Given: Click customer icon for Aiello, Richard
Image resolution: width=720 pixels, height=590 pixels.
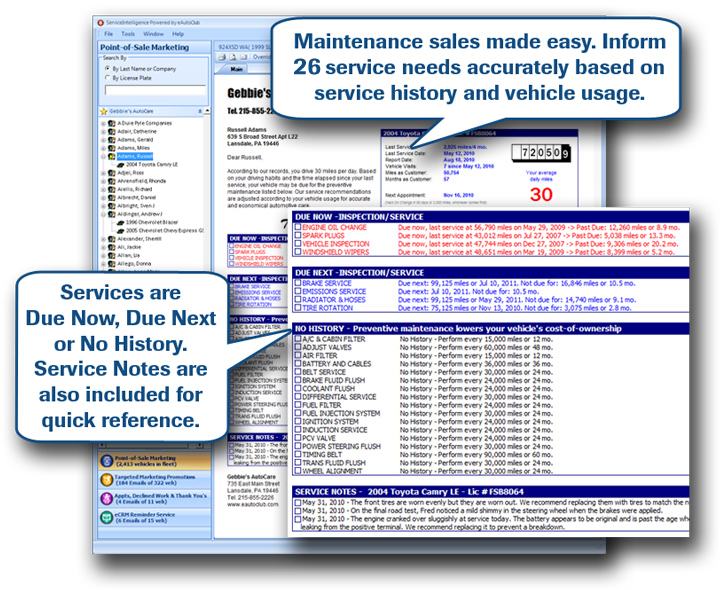Looking at the screenshot, I should click(x=112, y=189).
